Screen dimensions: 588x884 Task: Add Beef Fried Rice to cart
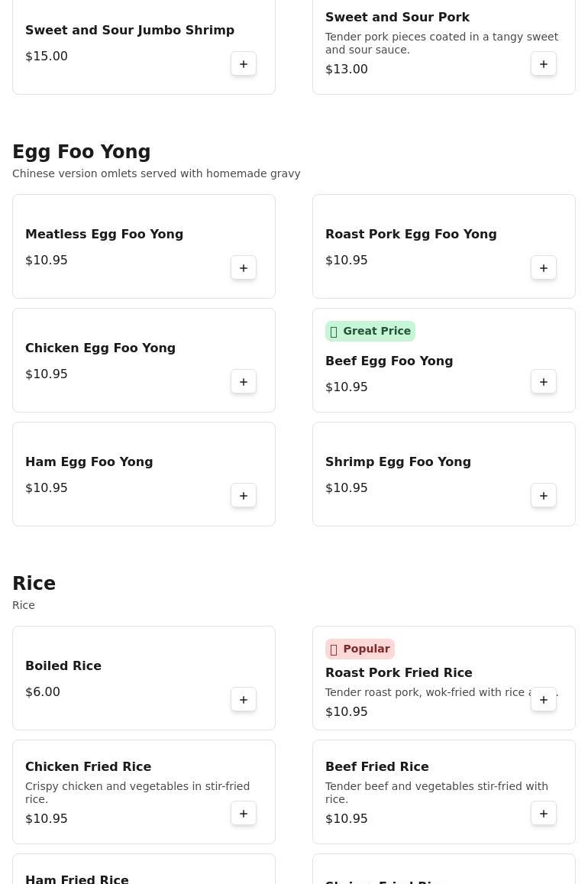(x=544, y=814)
